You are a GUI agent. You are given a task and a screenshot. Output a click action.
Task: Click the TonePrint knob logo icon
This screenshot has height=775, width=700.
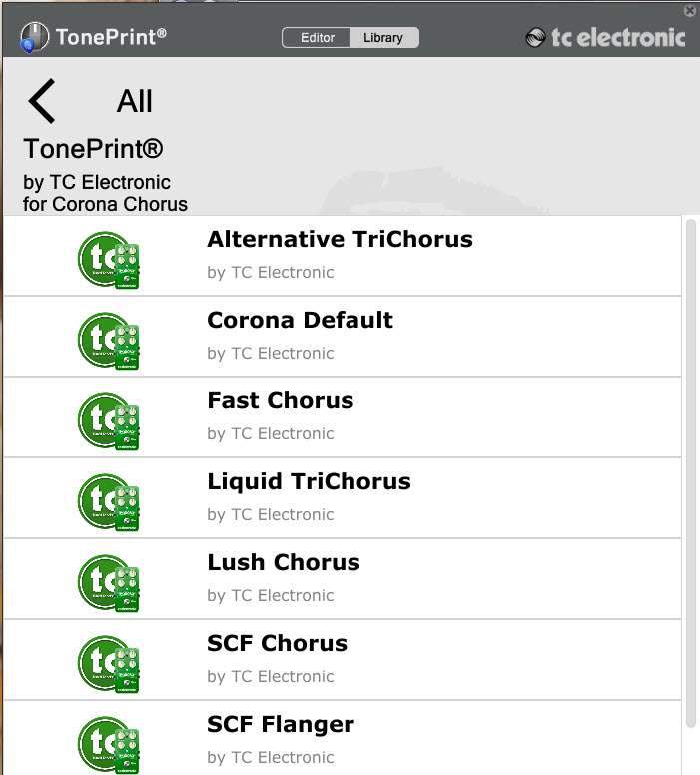[34, 38]
